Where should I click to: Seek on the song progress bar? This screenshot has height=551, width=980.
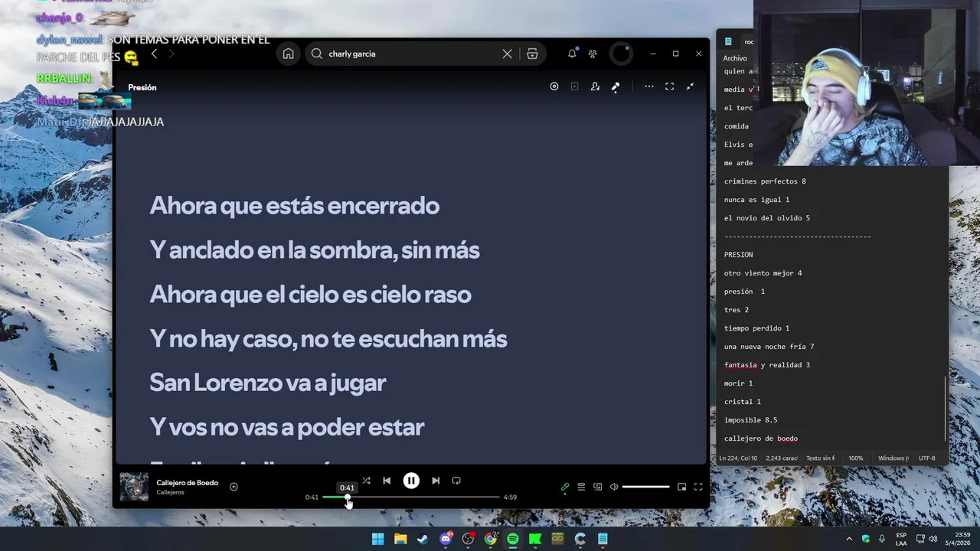click(411, 497)
